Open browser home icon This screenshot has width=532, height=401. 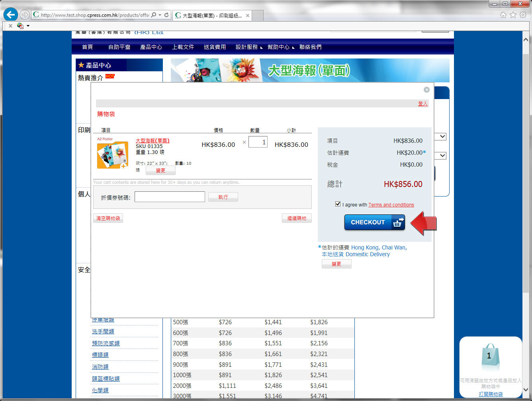click(x=503, y=15)
